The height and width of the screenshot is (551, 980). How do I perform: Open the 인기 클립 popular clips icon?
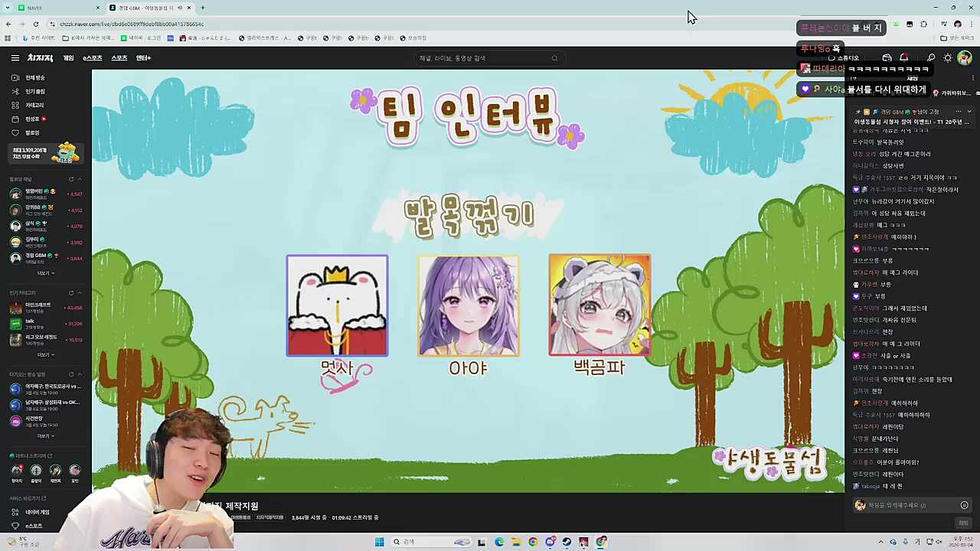[x=35, y=91]
